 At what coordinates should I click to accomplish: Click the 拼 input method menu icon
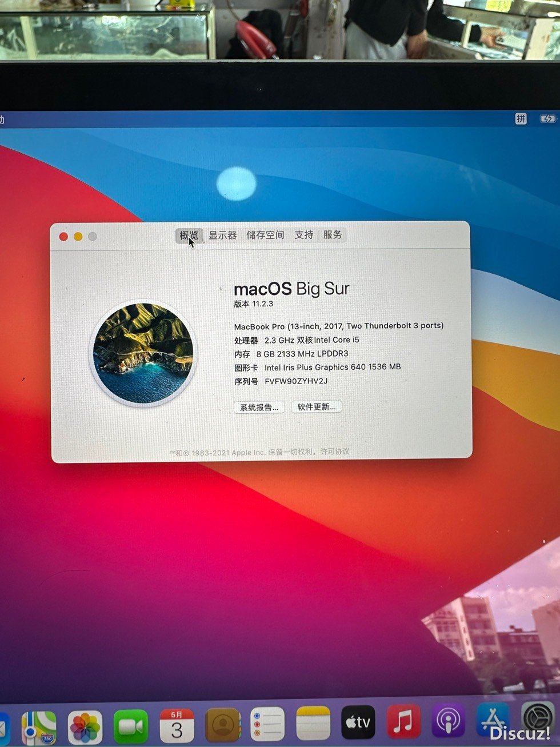(521, 119)
